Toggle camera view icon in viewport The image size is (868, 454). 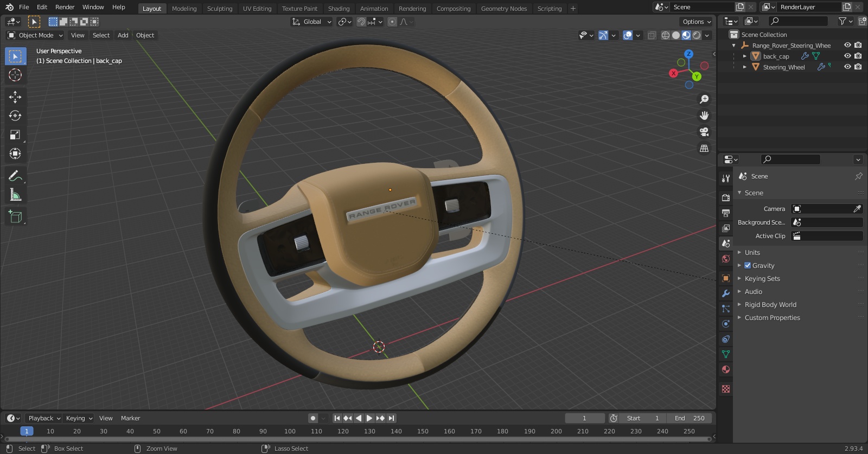(x=704, y=132)
